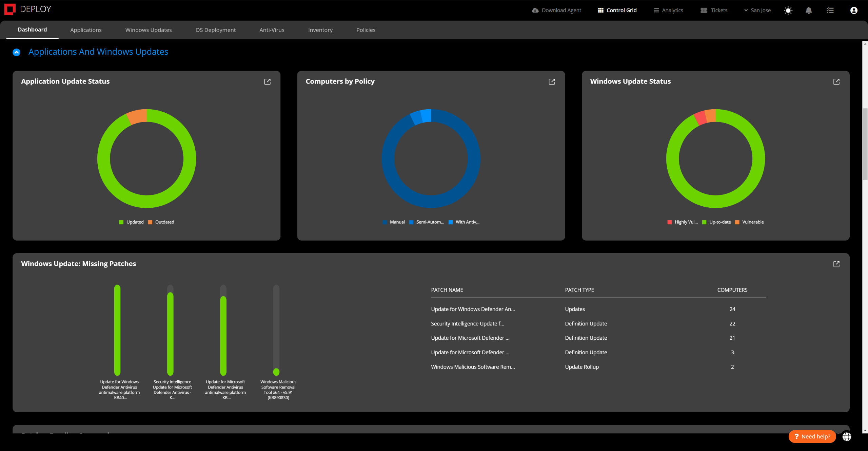Open the task checklist icon
Screen dimensions: 868x451
point(830,11)
